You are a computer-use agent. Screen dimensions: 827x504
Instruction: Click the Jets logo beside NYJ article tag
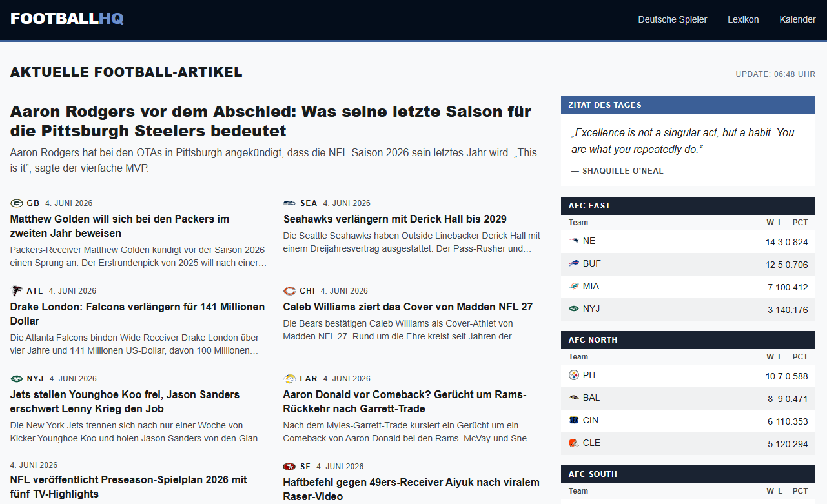point(17,379)
